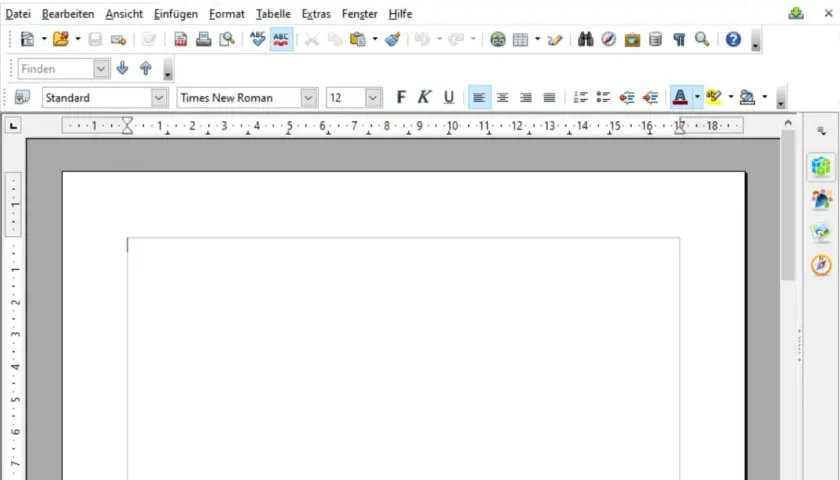This screenshot has width=840, height=480.
Task: Open background color dropdown arrow
Action: [x=764, y=97]
